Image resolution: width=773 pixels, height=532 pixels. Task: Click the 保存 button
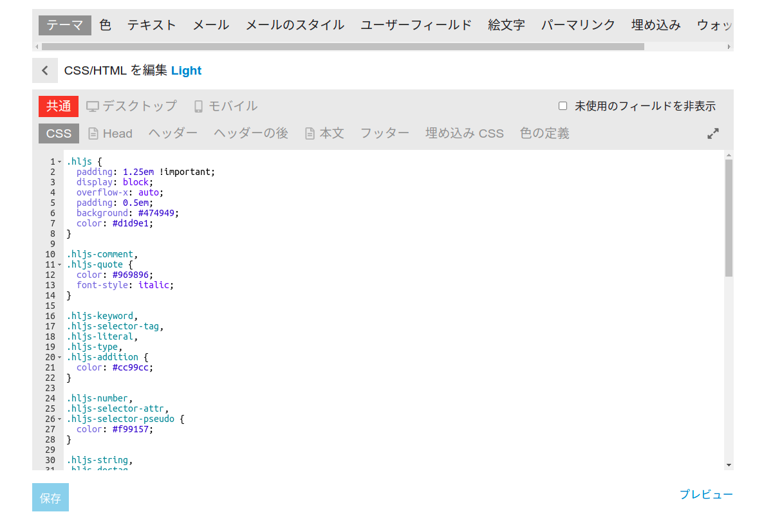coord(50,498)
